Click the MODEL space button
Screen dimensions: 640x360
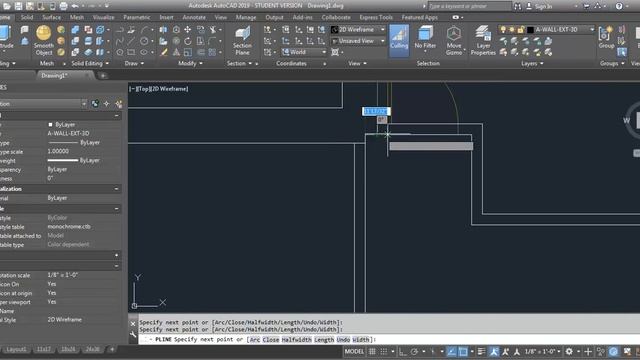354,351
